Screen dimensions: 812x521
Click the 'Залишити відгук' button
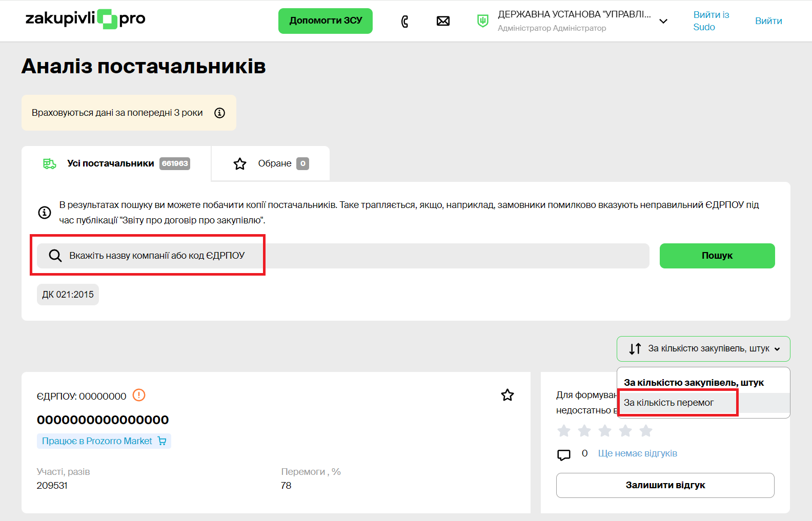tap(665, 485)
